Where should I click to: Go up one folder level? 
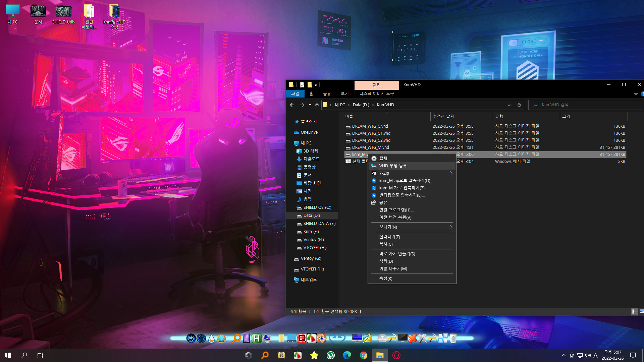coord(317,105)
